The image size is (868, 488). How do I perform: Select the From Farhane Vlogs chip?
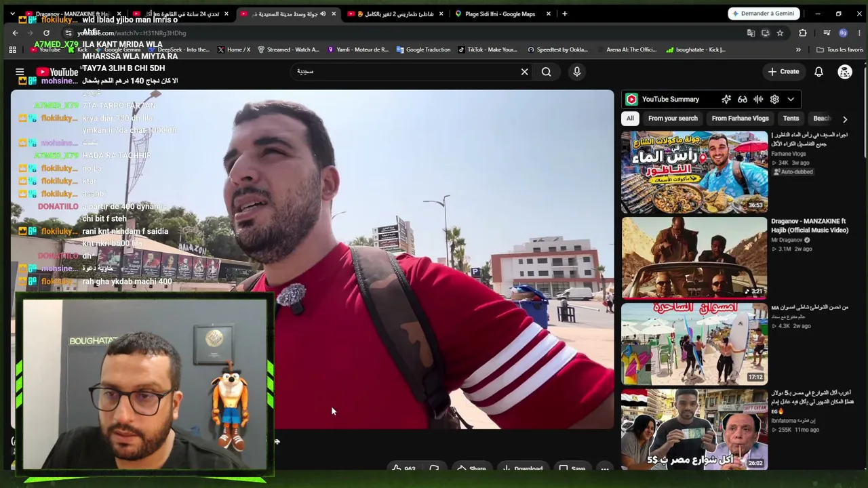point(740,119)
